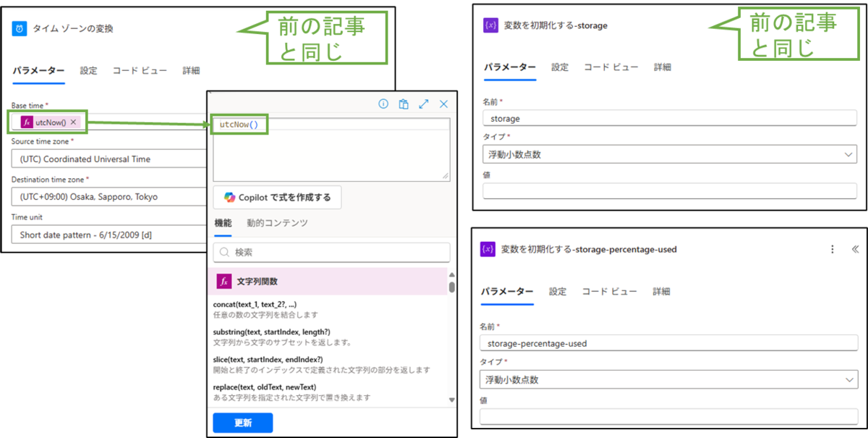This screenshot has height=438, width=868.
Task: Select the パラメーター tab in the storage-percentage-used panel
Action: (507, 292)
